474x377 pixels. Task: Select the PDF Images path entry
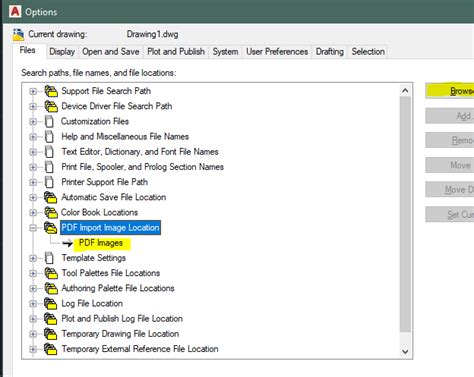[x=101, y=243]
